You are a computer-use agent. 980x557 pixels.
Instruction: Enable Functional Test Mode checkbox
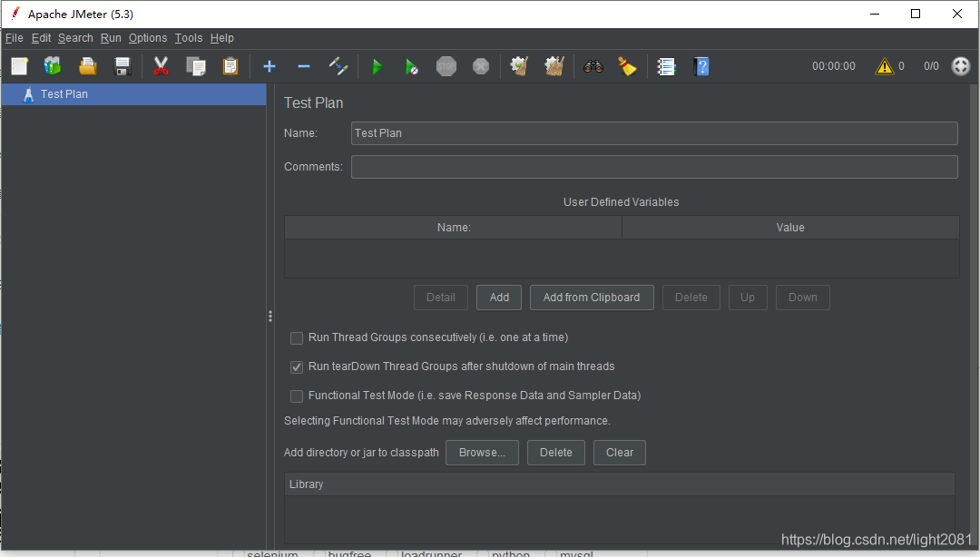click(297, 396)
